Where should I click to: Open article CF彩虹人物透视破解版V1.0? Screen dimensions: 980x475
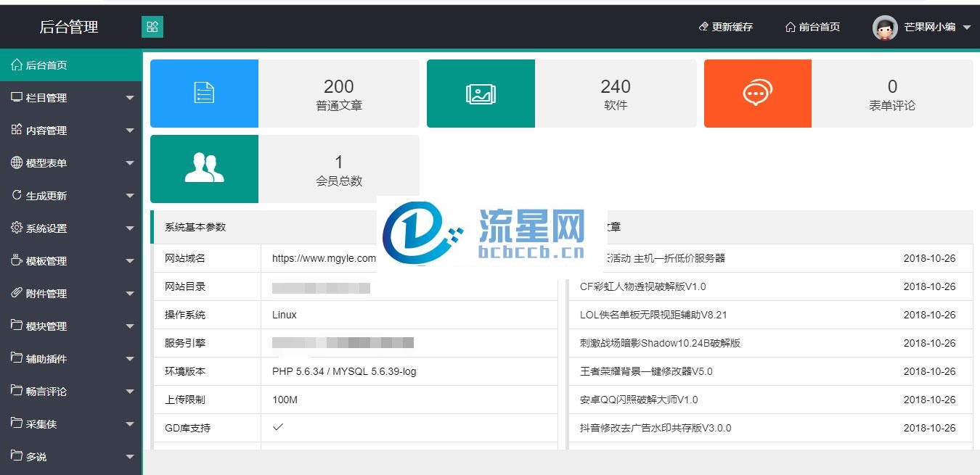click(643, 286)
